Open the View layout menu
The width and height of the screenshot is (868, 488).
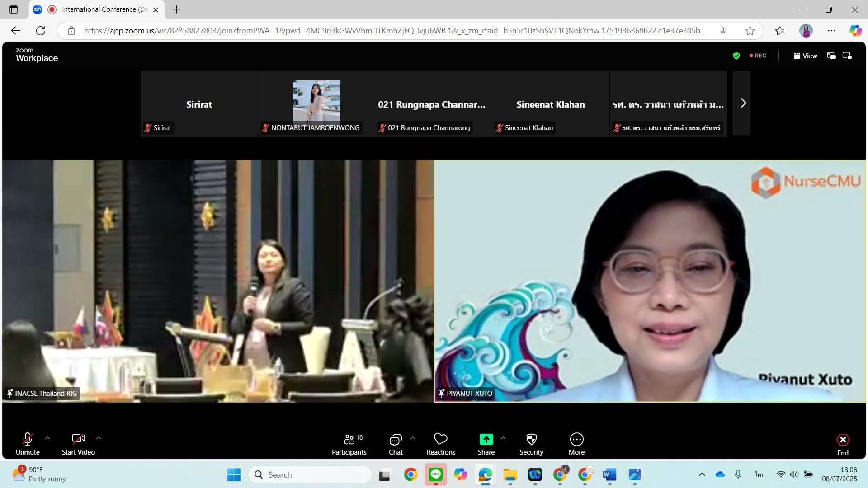(x=806, y=56)
